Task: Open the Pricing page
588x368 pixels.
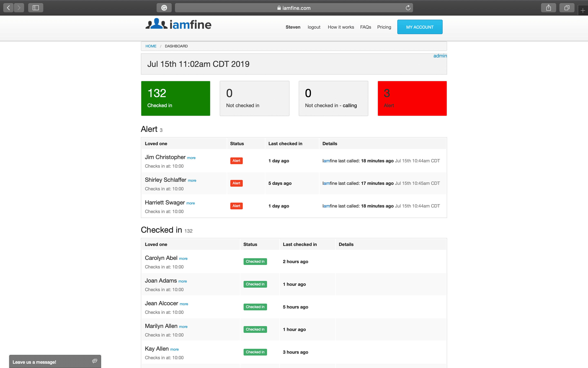Action: tap(384, 27)
